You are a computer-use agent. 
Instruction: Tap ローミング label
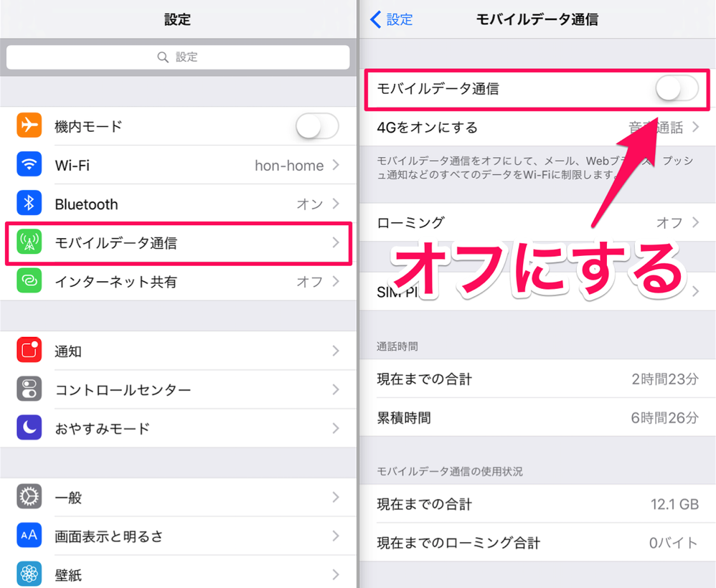(x=410, y=223)
